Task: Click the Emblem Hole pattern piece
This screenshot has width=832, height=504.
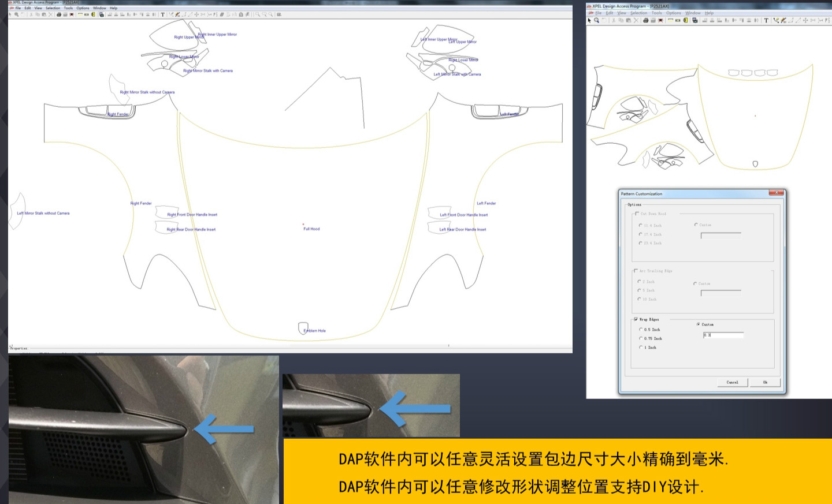Action: (x=303, y=328)
